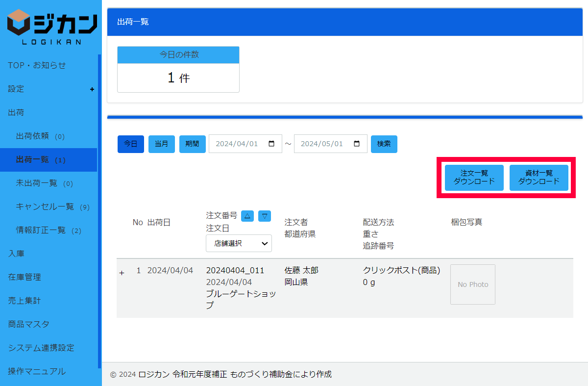This screenshot has height=386, width=588.
Task: Expand the 設定 menu plus icon
Action: click(x=92, y=89)
